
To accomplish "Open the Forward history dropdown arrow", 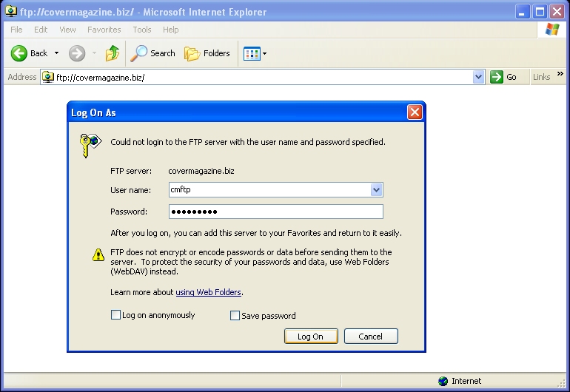I will click(95, 53).
